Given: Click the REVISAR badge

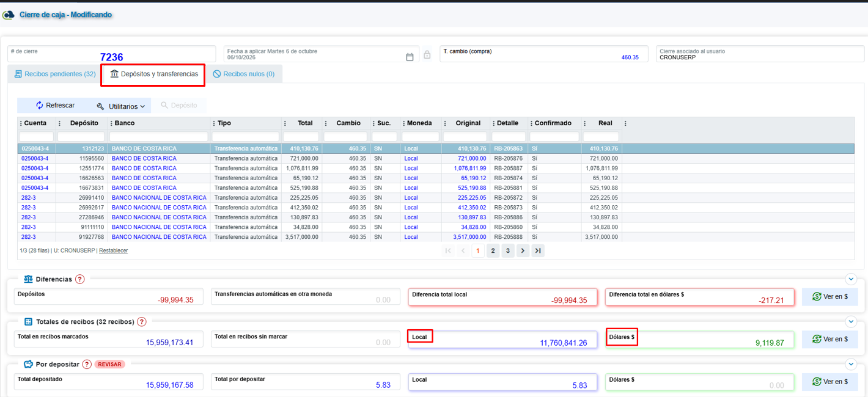Looking at the screenshot, I should pyautogui.click(x=110, y=364).
